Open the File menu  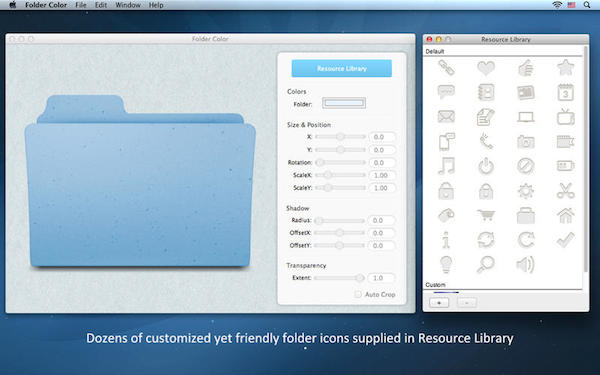pos(81,5)
